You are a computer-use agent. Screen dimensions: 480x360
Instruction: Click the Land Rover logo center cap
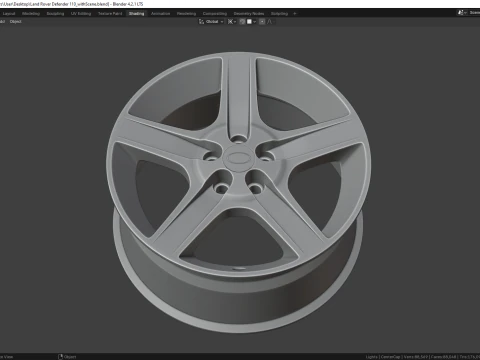pos(238,158)
